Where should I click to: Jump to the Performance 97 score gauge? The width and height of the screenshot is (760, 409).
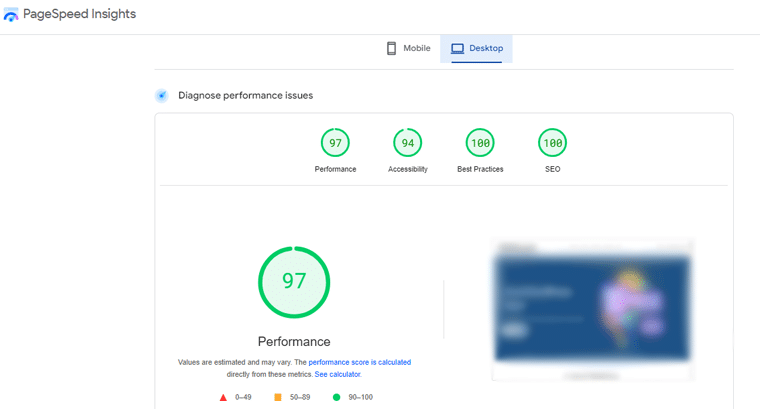(335, 143)
